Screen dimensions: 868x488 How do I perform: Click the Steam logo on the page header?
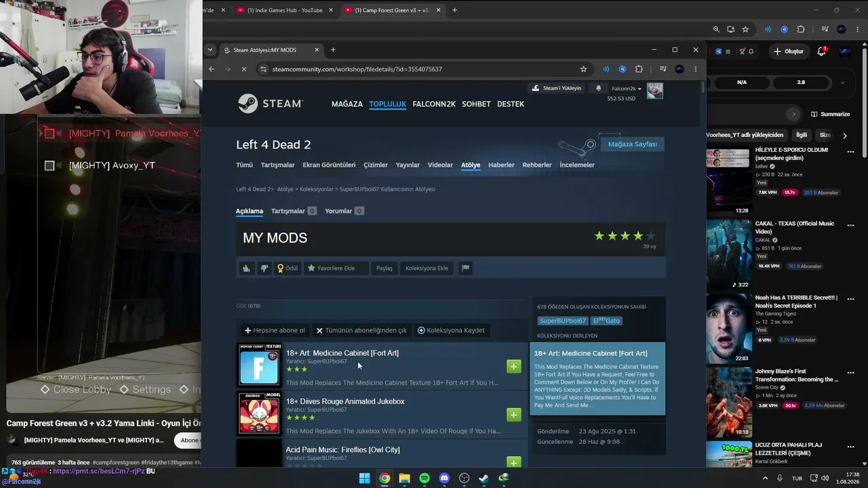271,104
